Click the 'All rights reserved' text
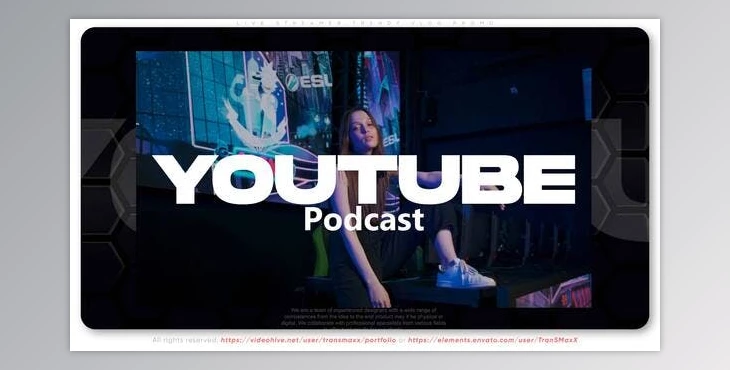This screenshot has width=730, height=370. tap(185, 340)
